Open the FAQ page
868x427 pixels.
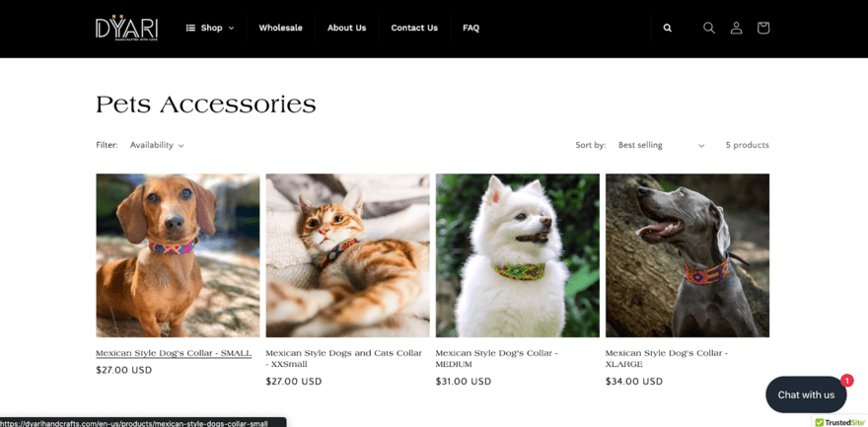pos(471,28)
